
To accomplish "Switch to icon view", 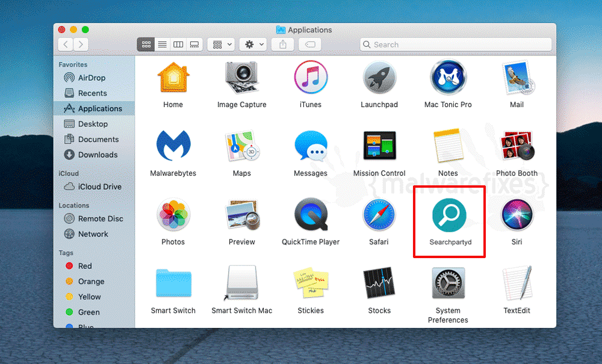I will point(146,45).
